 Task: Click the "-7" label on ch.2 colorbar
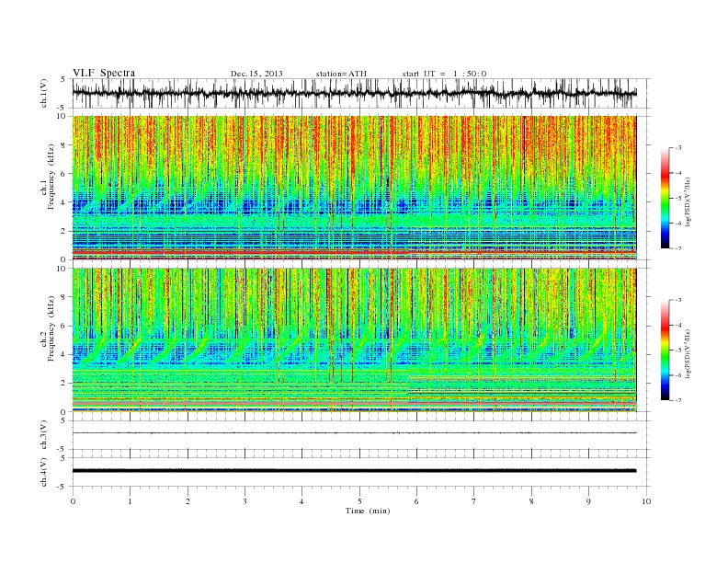pyautogui.click(x=678, y=400)
